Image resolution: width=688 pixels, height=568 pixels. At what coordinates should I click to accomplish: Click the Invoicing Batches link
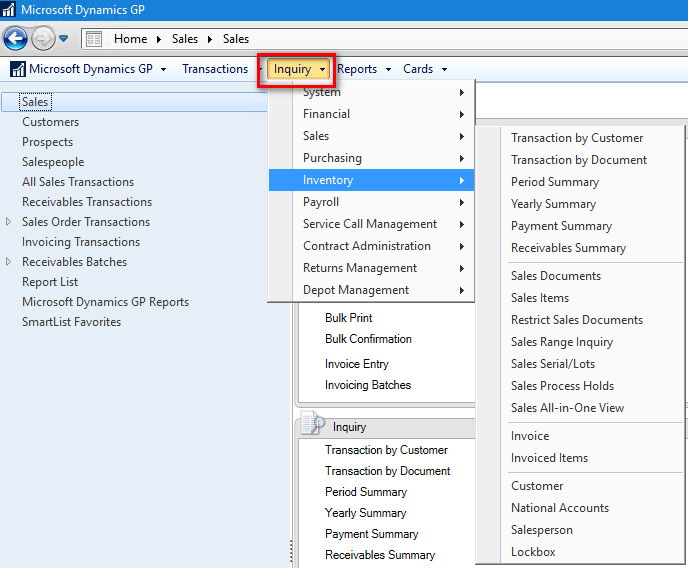click(368, 385)
